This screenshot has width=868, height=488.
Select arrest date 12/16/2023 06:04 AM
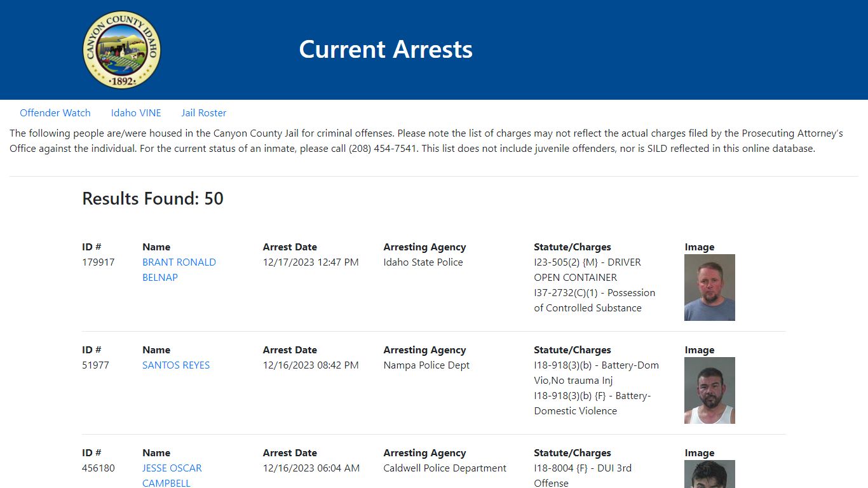coord(311,468)
